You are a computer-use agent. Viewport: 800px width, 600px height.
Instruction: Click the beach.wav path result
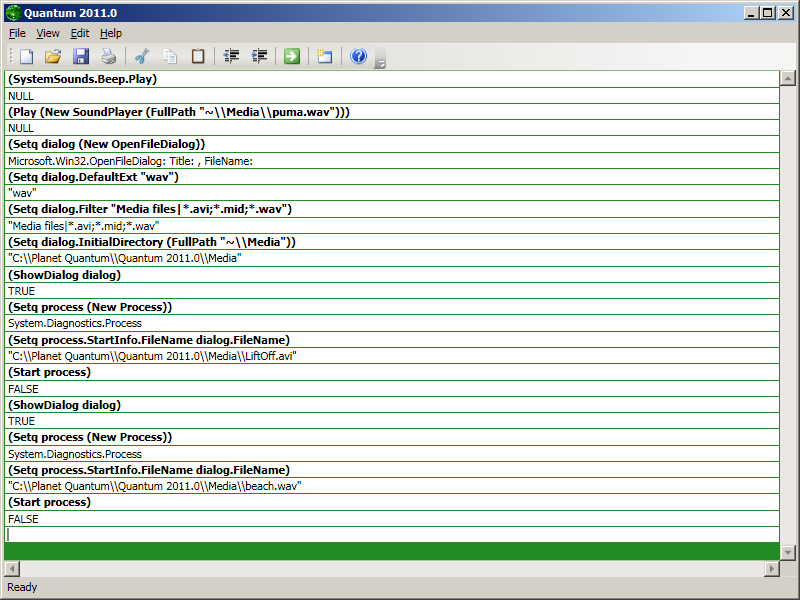click(x=392, y=486)
